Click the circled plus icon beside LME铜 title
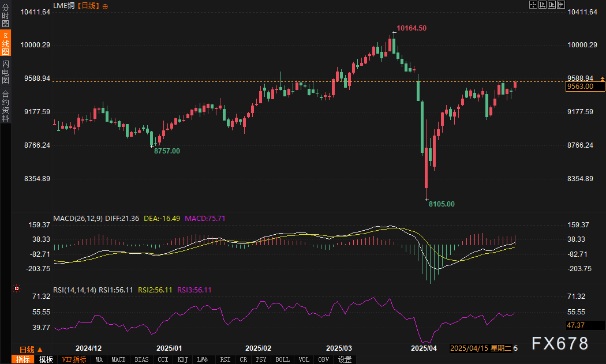606x364 pixels. tap(104, 5)
